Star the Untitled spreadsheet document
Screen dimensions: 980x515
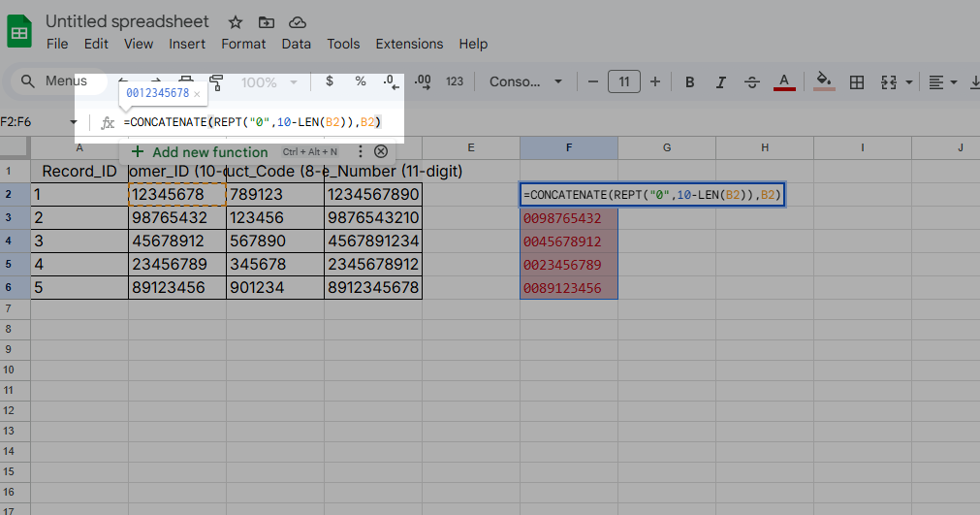point(236,22)
